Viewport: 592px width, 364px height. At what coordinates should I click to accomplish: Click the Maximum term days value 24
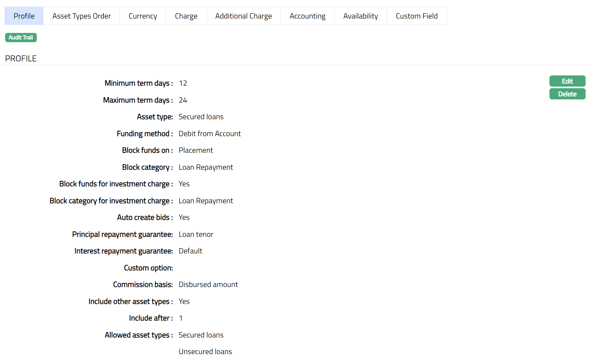183,100
